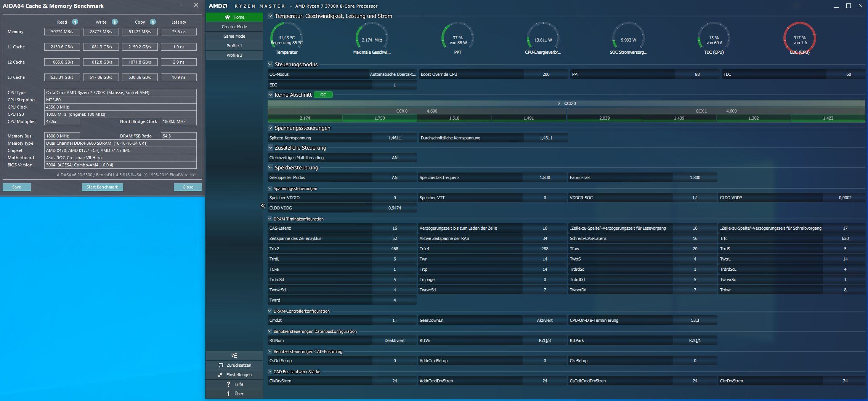Click the Read info icon in AIDA64
Image resolution: width=868 pixels, height=401 pixels.
[x=75, y=22]
